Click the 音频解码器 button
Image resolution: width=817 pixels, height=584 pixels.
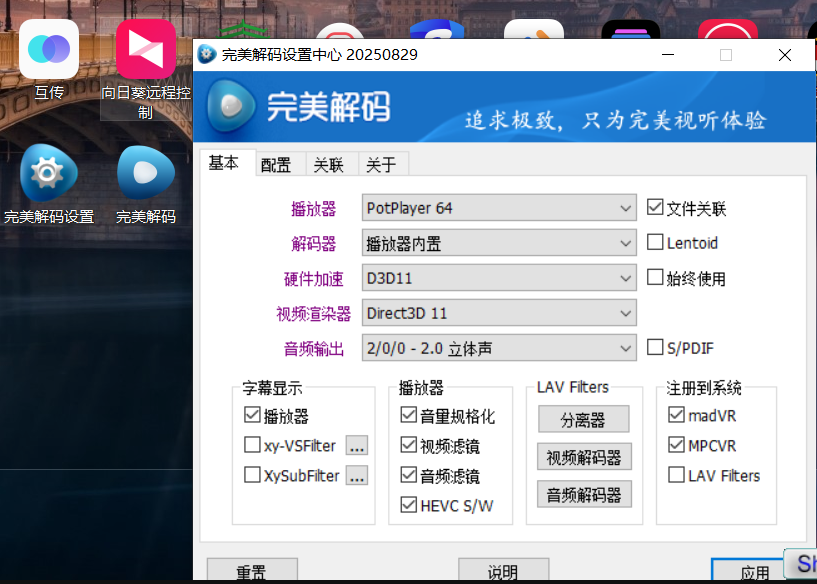[584, 494]
